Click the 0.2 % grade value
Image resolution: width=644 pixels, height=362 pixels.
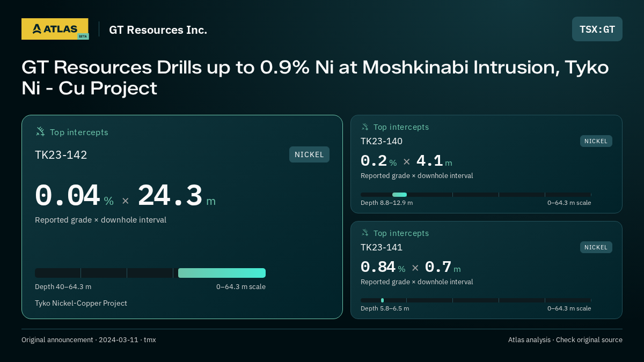pyautogui.click(x=378, y=161)
